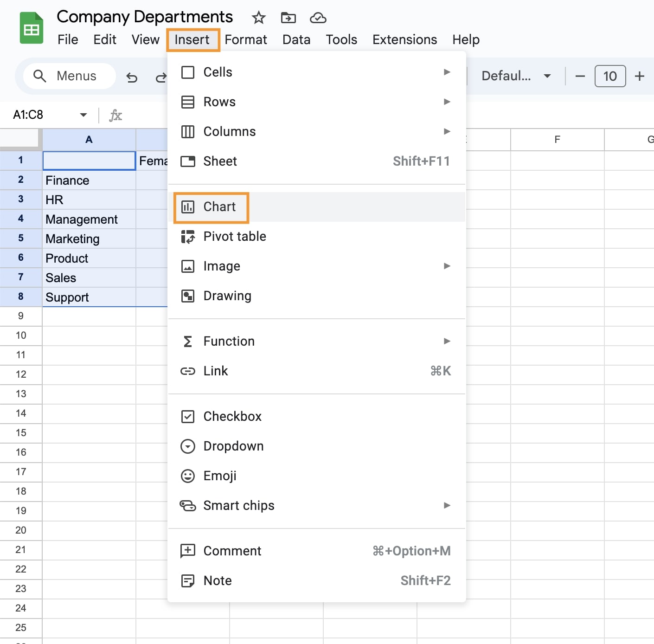This screenshot has height=644, width=654.
Task: Click the Emoji smiley icon
Action: pyautogui.click(x=188, y=476)
